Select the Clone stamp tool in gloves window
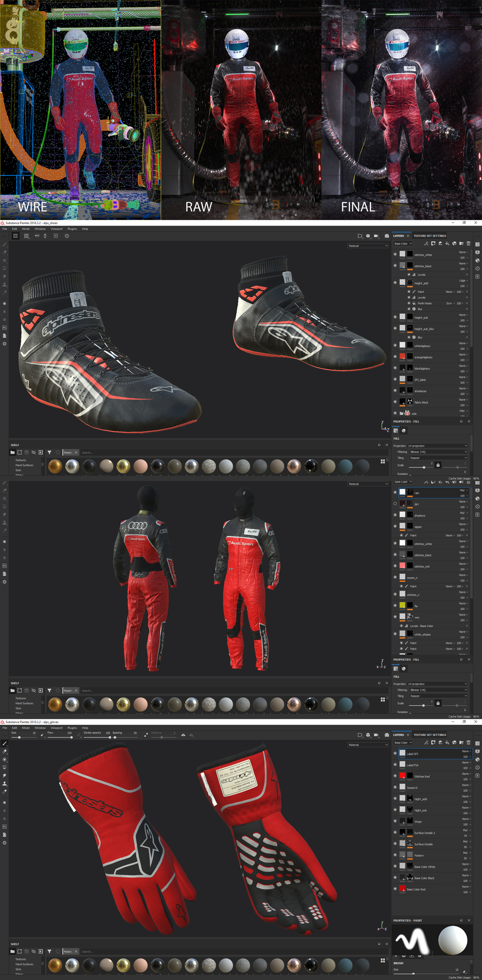482x980 pixels. click(5, 783)
